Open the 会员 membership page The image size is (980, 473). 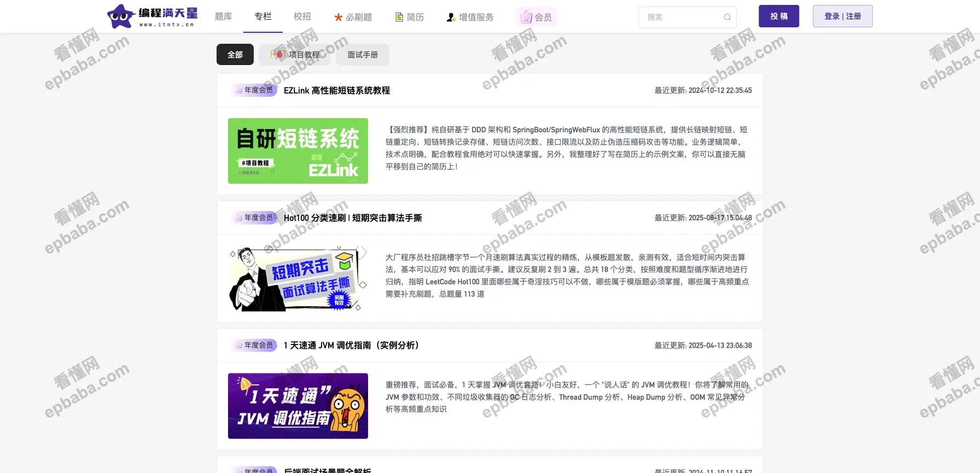536,17
